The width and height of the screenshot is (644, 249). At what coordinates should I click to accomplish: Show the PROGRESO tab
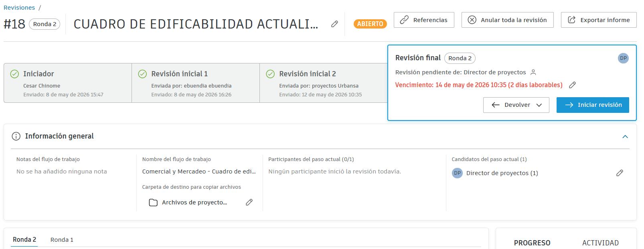[x=532, y=243]
